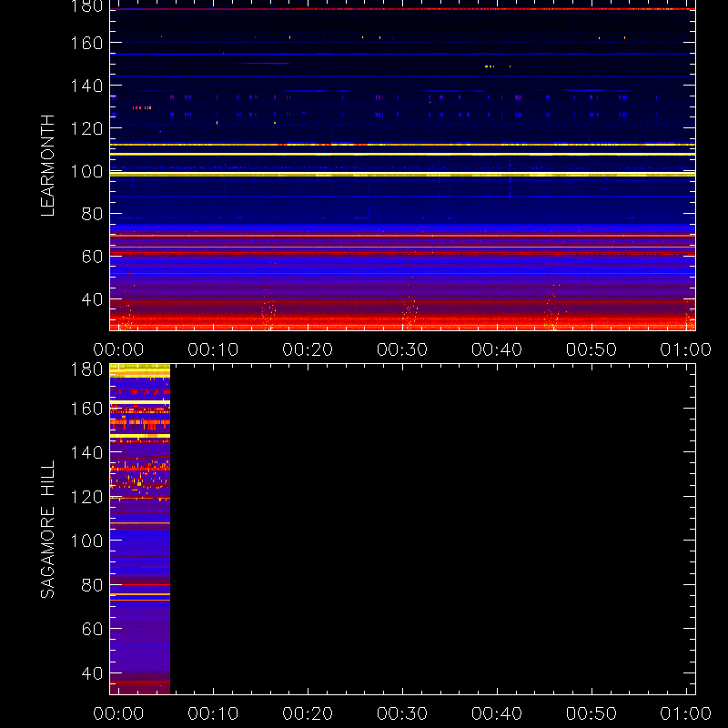Click 01:00 time label under Sagamore Hill plot
Screen dimensions: 728x728
[686, 713]
